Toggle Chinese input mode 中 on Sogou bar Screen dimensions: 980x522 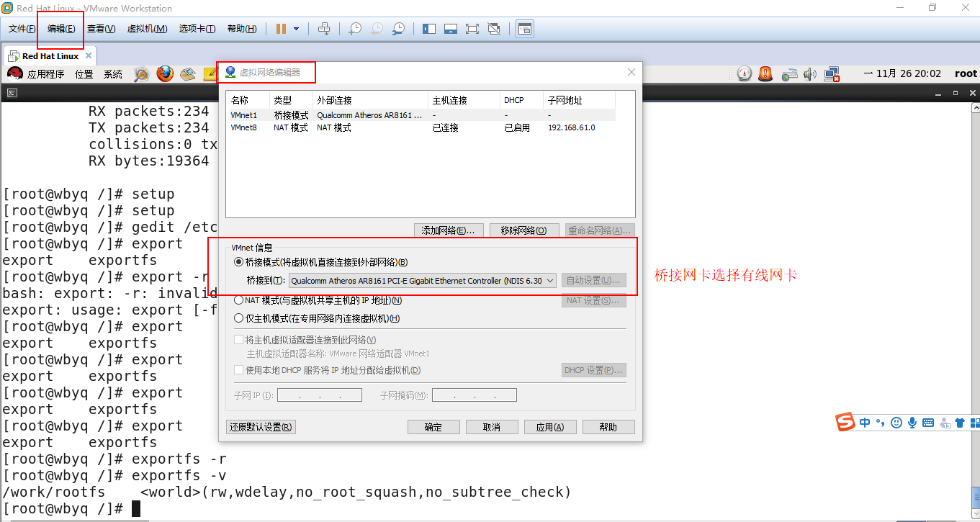click(x=865, y=423)
